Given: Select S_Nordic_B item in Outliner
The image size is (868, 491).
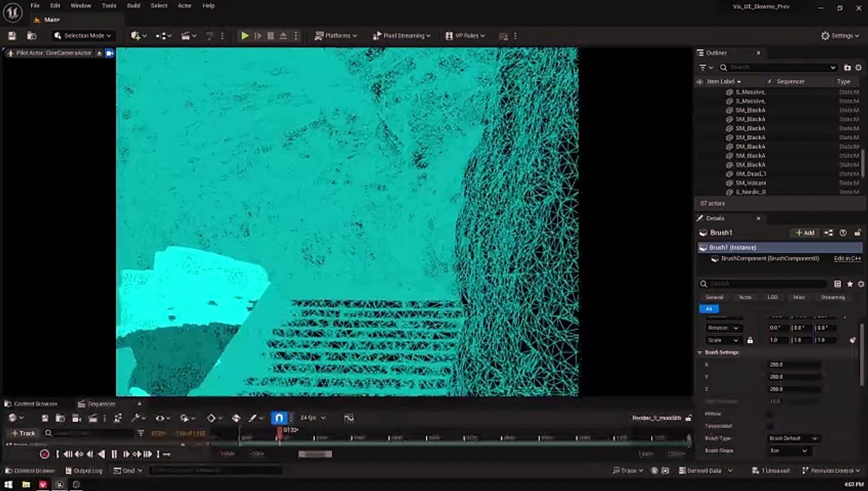Looking at the screenshot, I should pyautogui.click(x=751, y=192).
